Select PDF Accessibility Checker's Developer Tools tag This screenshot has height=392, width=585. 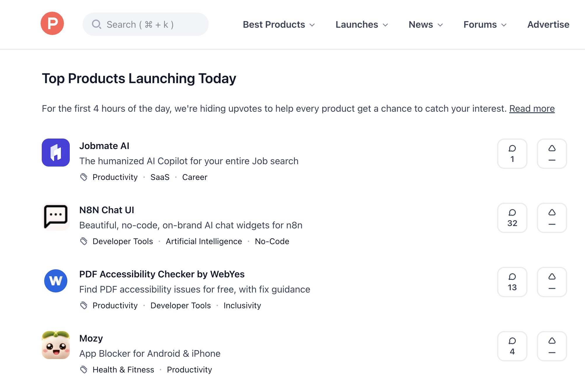[x=181, y=305]
